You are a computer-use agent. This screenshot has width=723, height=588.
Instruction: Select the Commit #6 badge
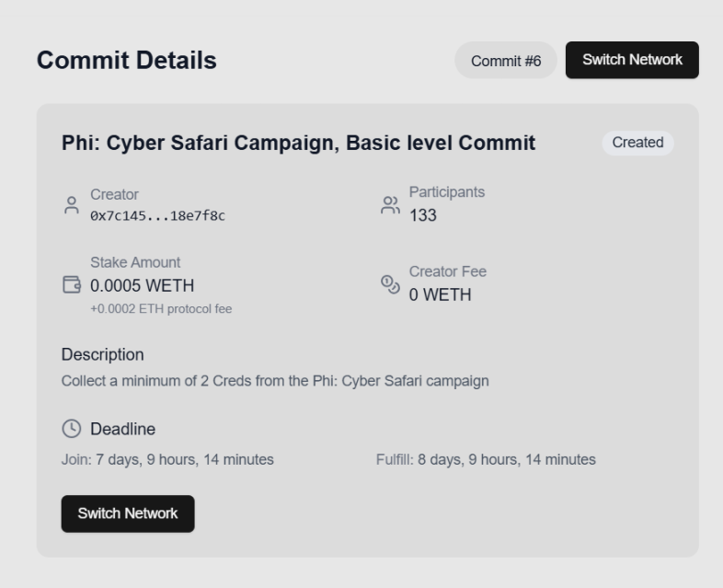coord(506,61)
